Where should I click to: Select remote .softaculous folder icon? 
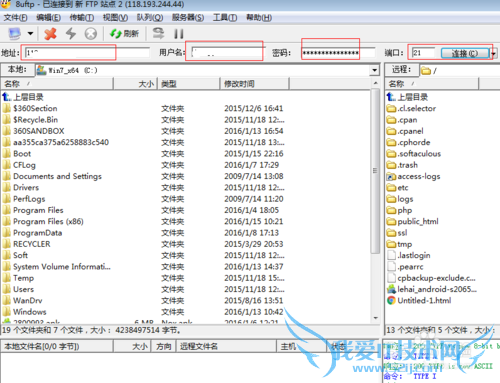click(391, 154)
